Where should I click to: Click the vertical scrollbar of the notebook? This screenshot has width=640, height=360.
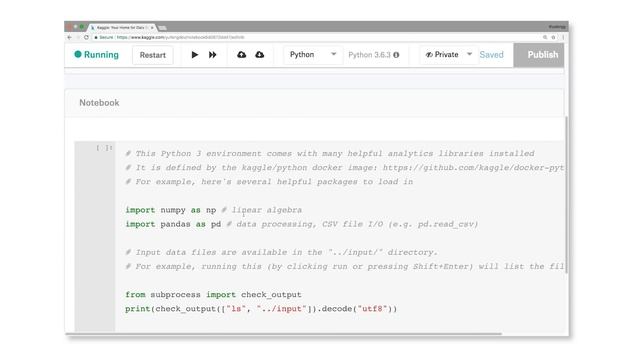[x=566, y=195]
